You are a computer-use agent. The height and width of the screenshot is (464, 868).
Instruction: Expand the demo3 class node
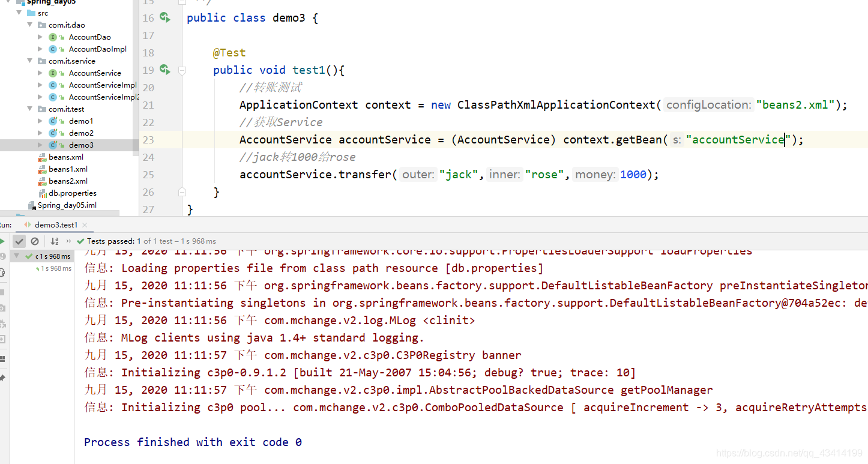40,145
